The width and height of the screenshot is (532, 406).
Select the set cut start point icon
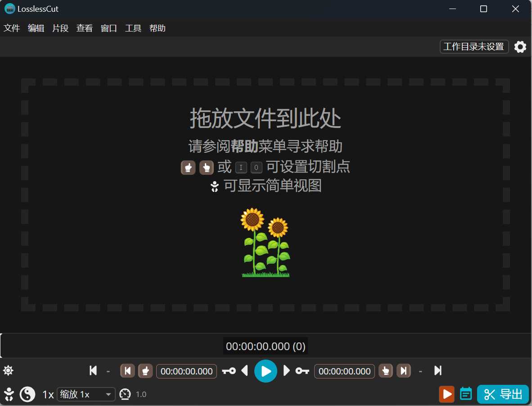point(145,371)
